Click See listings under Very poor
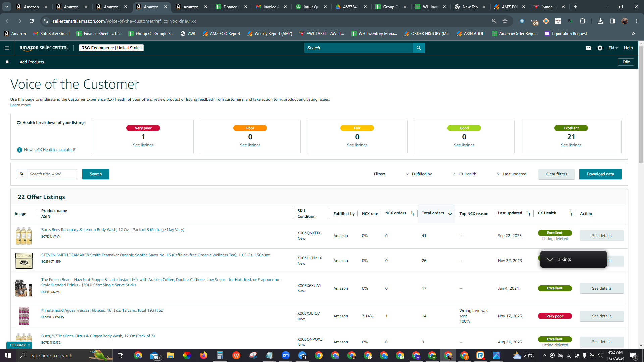This screenshot has height=362, width=644. (143, 145)
